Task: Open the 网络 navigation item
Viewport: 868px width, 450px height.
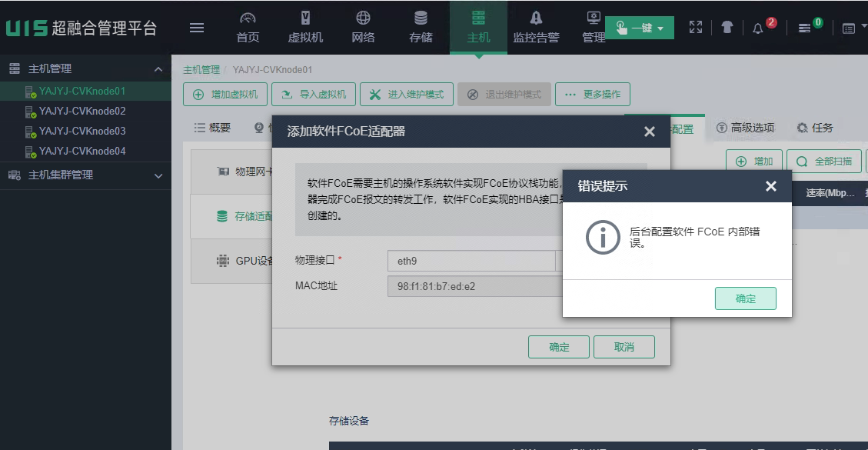Action: pos(363,27)
